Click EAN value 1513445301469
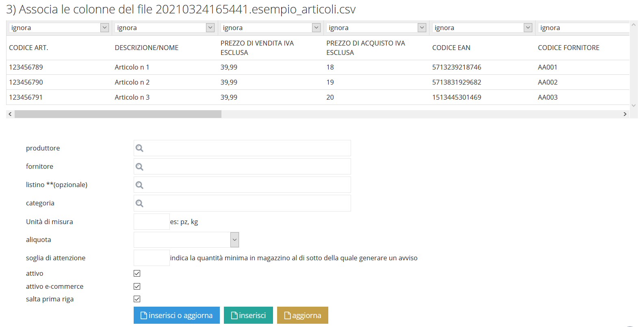 click(457, 97)
